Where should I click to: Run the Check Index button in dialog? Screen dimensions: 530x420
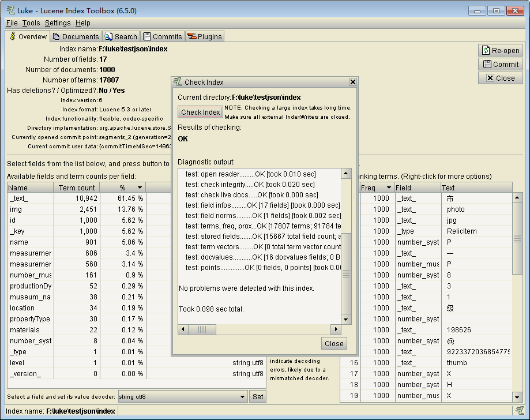click(201, 112)
